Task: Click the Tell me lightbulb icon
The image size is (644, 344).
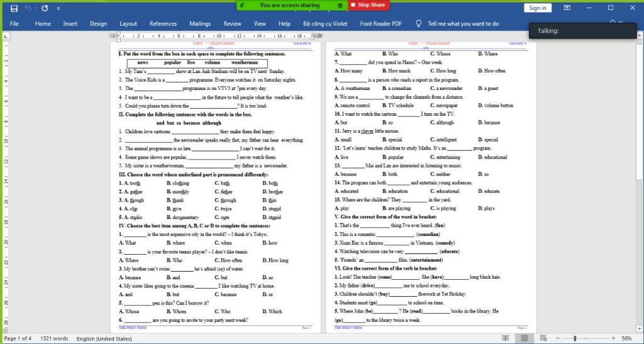Action: 418,24
